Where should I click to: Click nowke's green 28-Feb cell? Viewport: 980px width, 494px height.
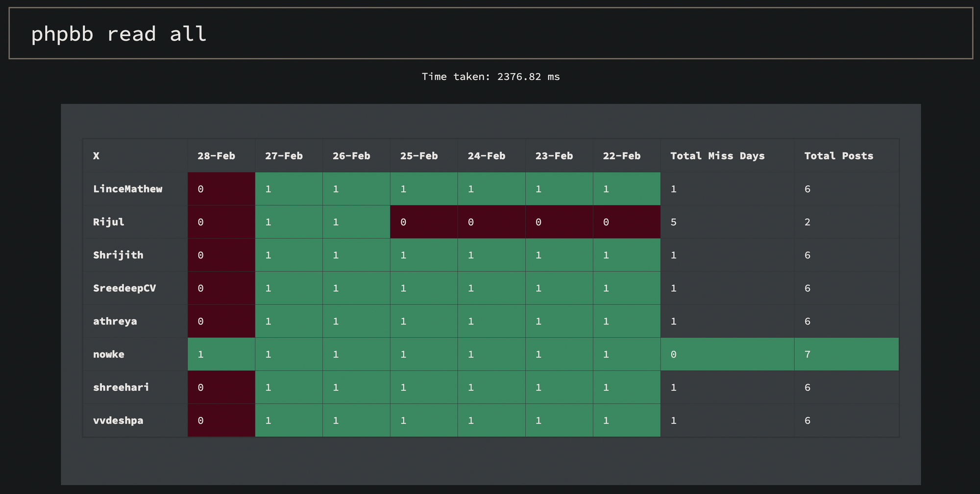[221, 354]
